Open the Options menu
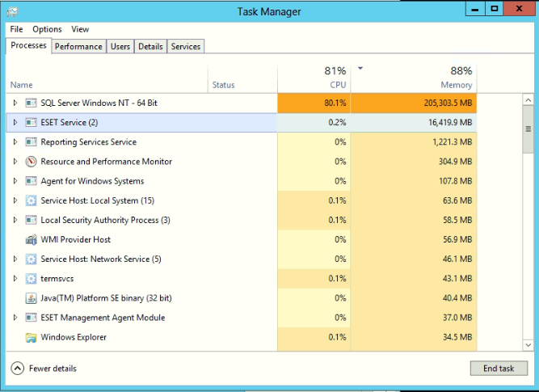The height and width of the screenshot is (392, 539). (x=47, y=29)
